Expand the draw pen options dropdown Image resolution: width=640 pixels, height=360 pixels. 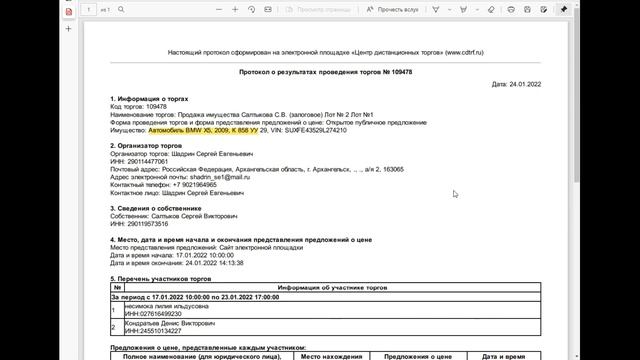pyautogui.click(x=449, y=9)
